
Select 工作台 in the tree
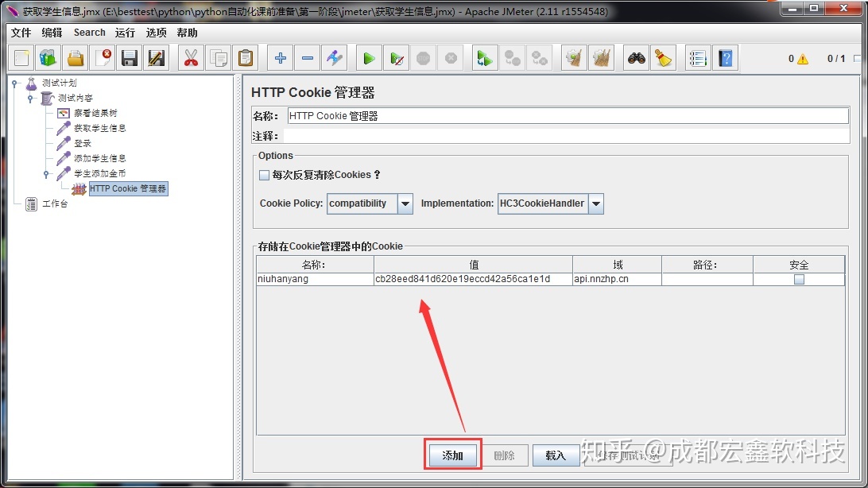pyautogui.click(x=55, y=203)
